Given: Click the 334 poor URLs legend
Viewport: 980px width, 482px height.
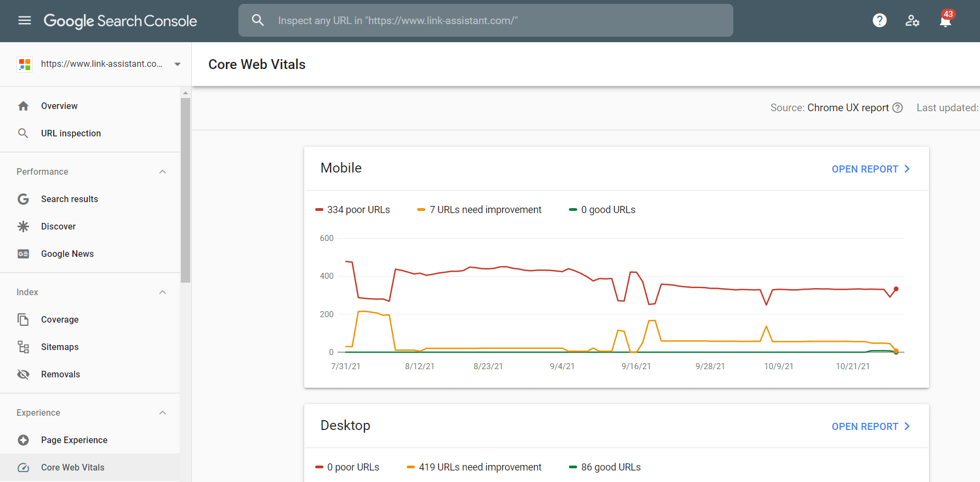Looking at the screenshot, I should (352, 210).
